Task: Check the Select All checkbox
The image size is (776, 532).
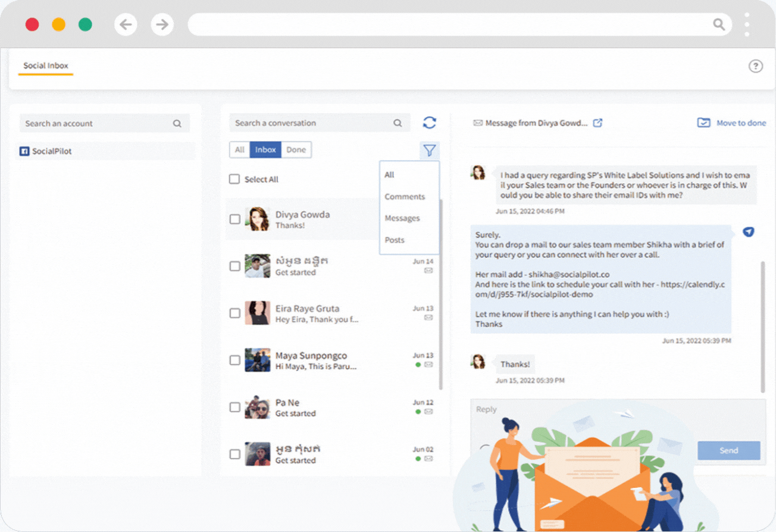Action: point(234,179)
